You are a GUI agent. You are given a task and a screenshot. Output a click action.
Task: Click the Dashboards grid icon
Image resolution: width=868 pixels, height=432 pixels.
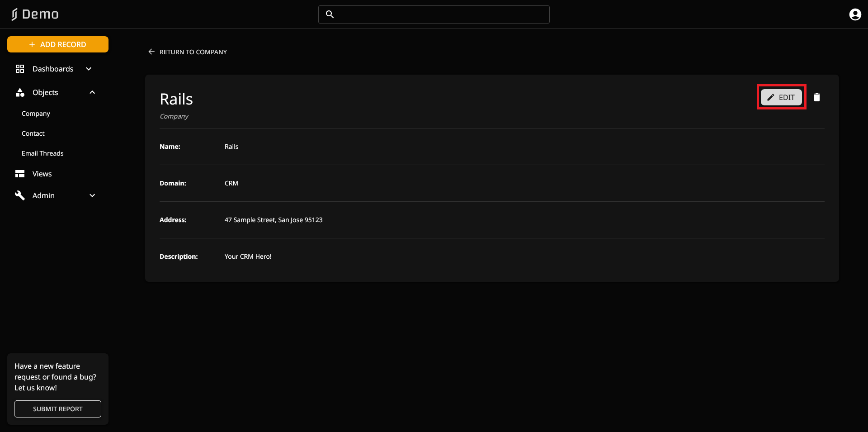coord(20,69)
